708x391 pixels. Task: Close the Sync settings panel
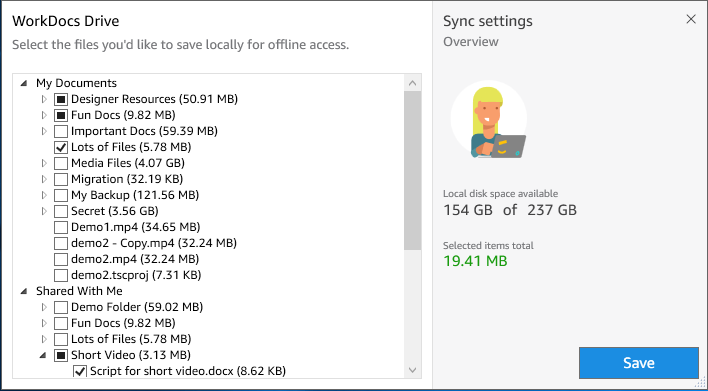click(691, 19)
